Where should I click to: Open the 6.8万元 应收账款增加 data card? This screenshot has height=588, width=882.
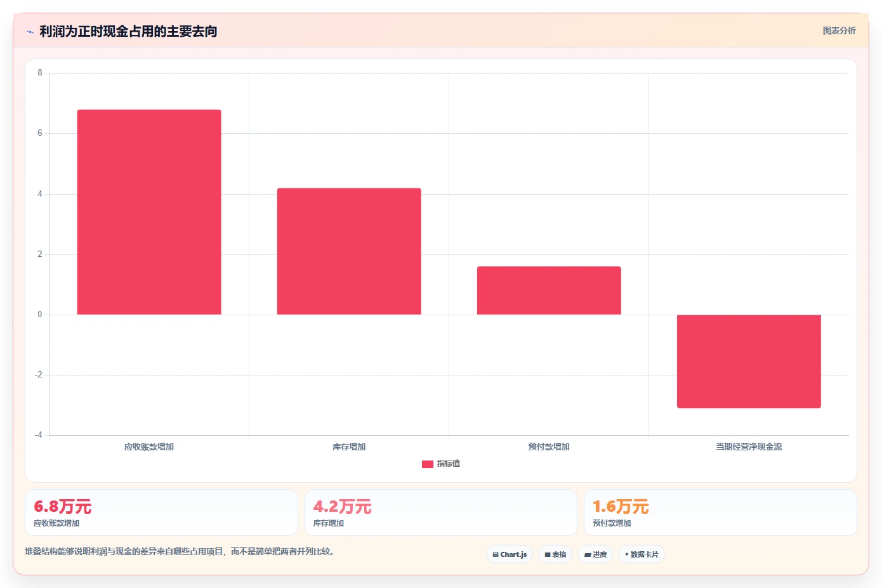(161, 513)
